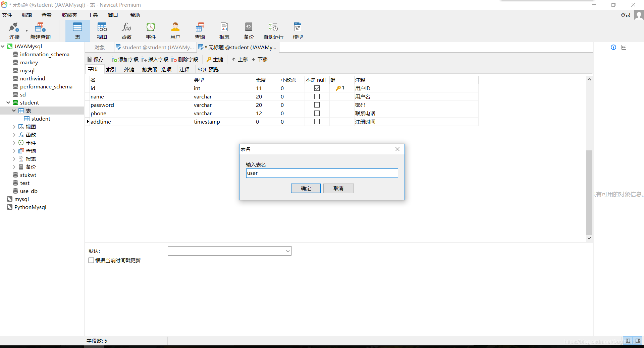The width and height of the screenshot is (644, 348).
Task: Click the 新建查询 new query icon
Action: (x=40, y=31)
